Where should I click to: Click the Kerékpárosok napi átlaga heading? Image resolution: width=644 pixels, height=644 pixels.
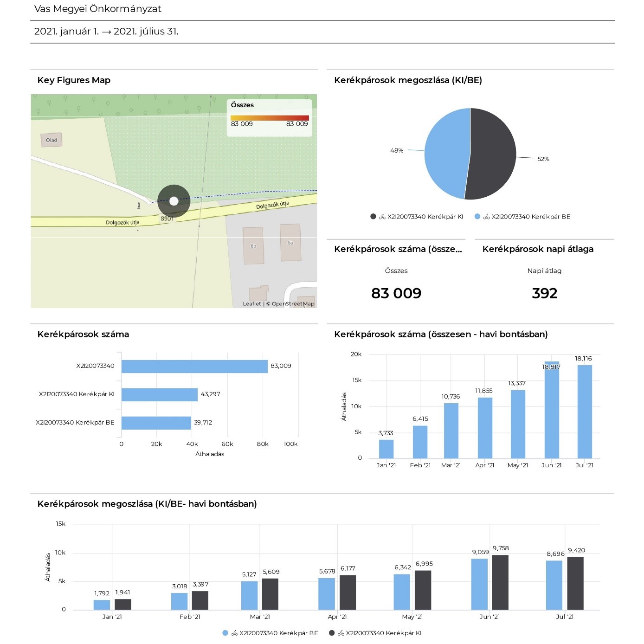click(538, 249)
